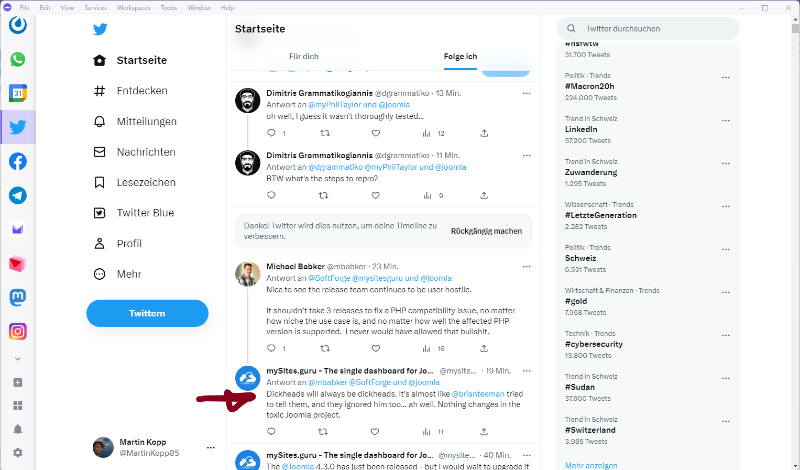Add new service with plus icon
This screenshot has height=470, width=800.
coord(17,382)
